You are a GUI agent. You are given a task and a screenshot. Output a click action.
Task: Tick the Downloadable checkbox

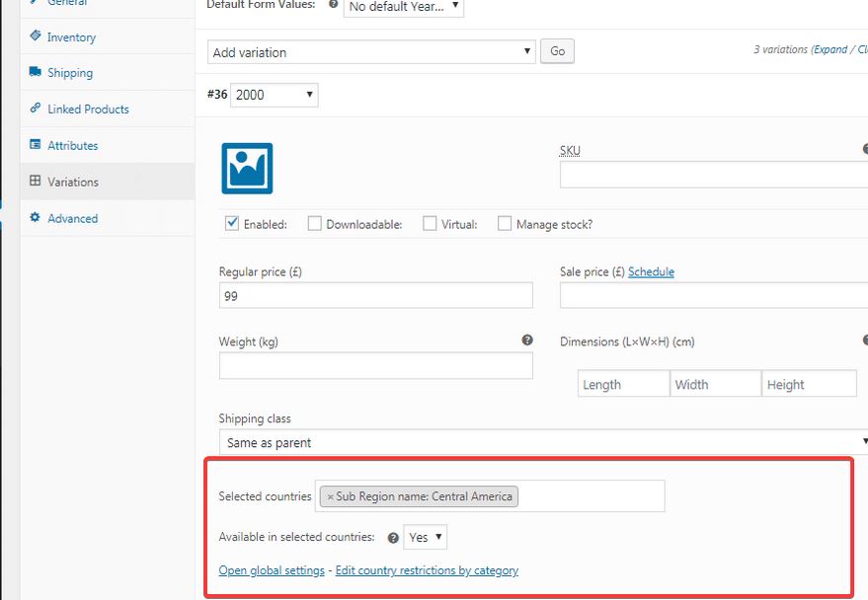coord(314,223)
